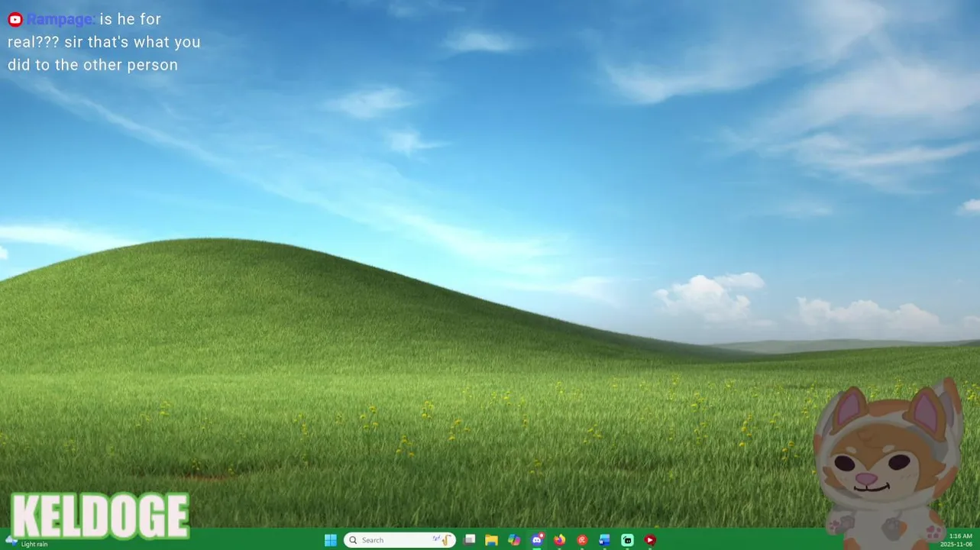
Task: Open the dark red play-button app icon
Action: point(650,540)
